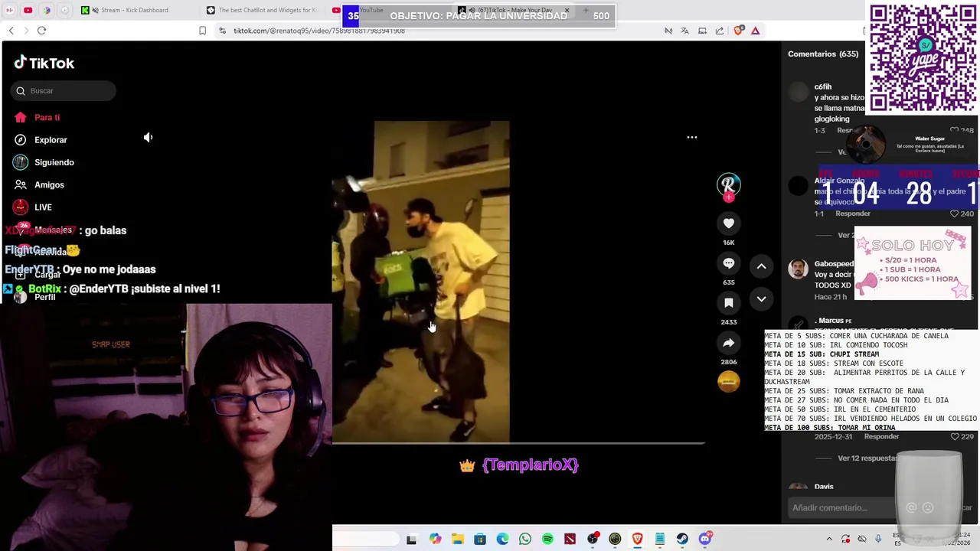Save video with bookmark icon
This screenshot has width=980, height=551.
[x=729, y=303]
